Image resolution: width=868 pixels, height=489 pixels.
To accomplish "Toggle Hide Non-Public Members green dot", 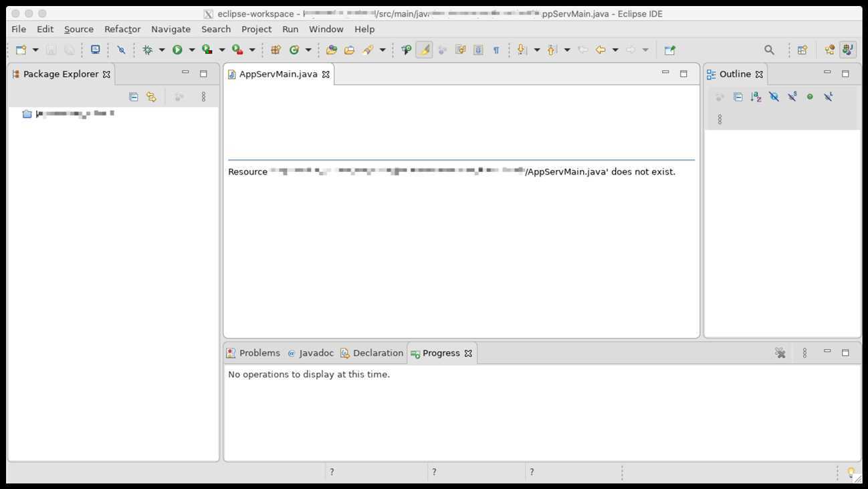I will 810,97.
